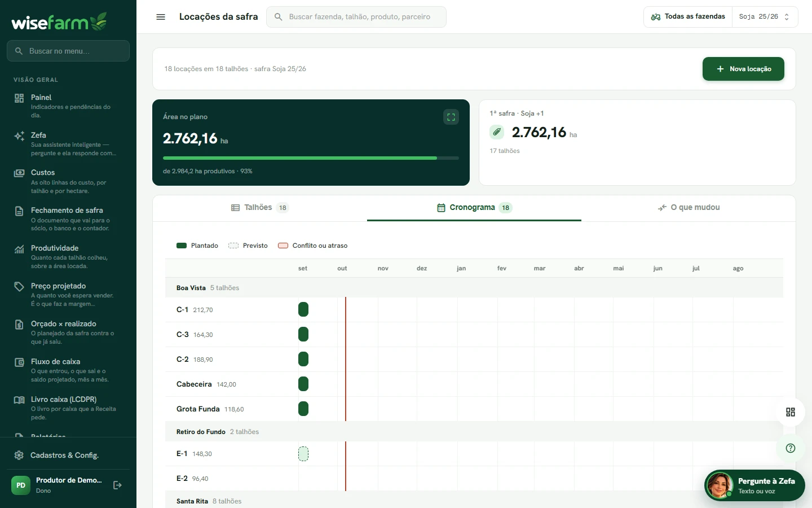Select the Retiro do Fundo group header

pos(474,431)
